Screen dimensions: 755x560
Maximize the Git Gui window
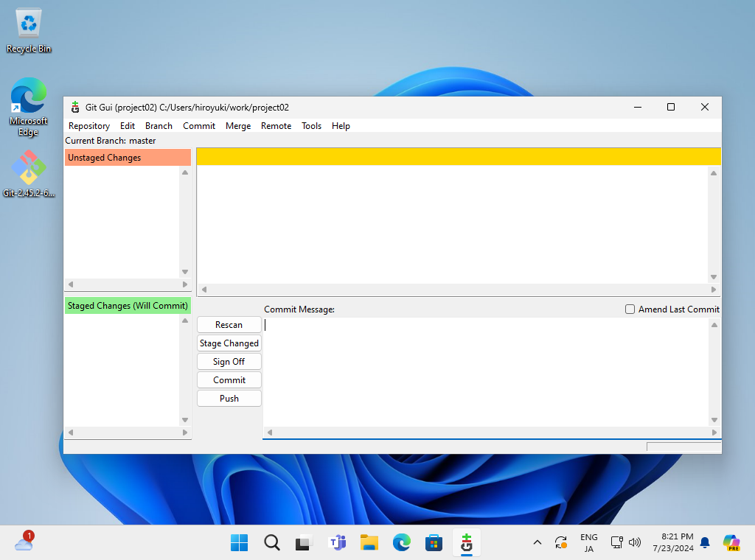[671, 107]
